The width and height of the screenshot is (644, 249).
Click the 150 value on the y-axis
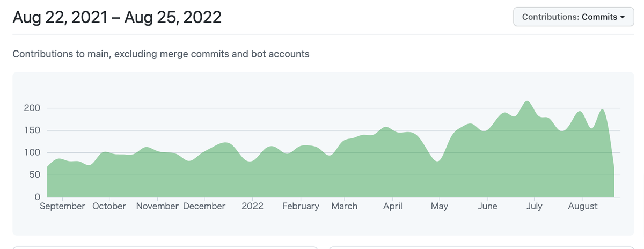32,130
